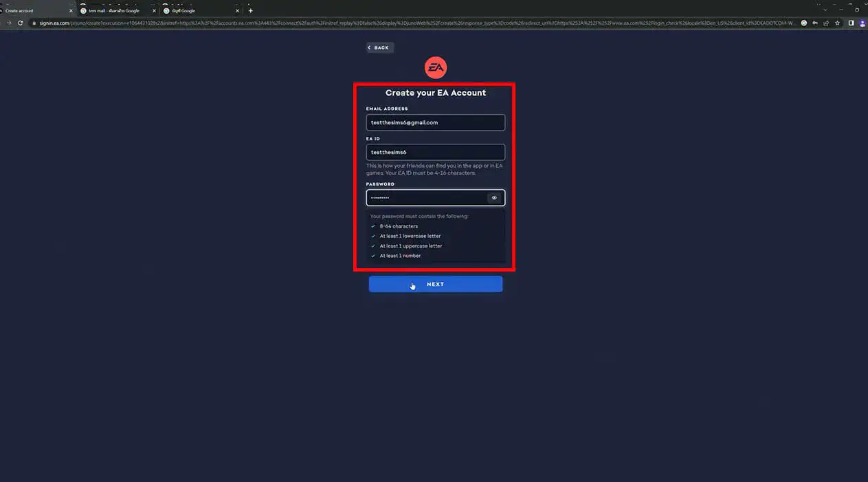Click 'Create your EA Account' heading
The height and width of the screenshot is (482, 868).
pos(436,93)
